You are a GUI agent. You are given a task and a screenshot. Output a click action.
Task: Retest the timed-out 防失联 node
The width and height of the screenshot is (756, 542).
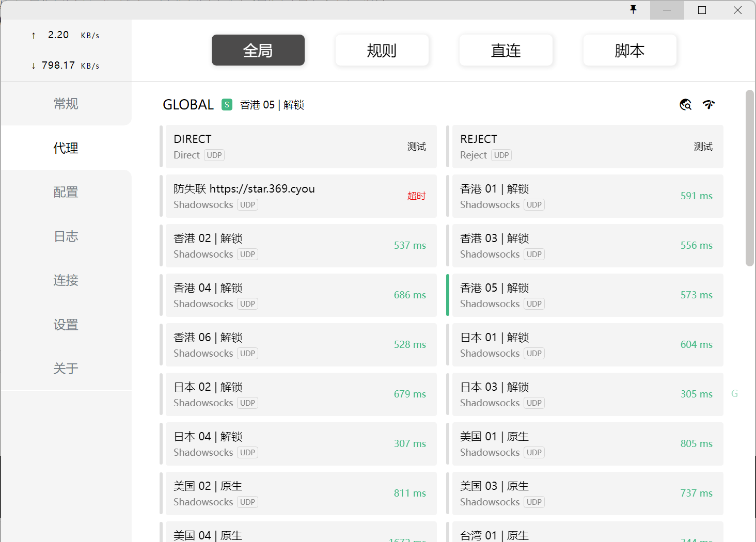pyautogui.click(x=416, y=196)
